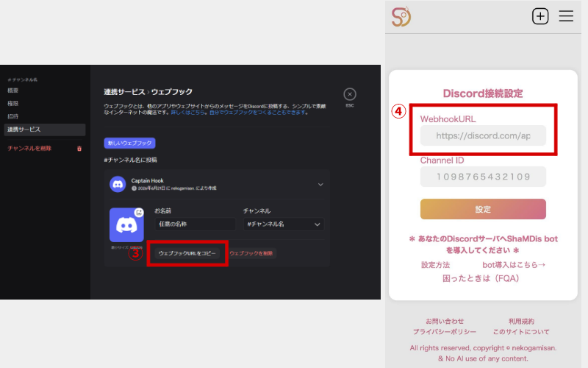Open 自分でウェブフックをつくることもできます link
Image resolution: width=588 pixels, height=368 pixels.
(x=259, y=113)
